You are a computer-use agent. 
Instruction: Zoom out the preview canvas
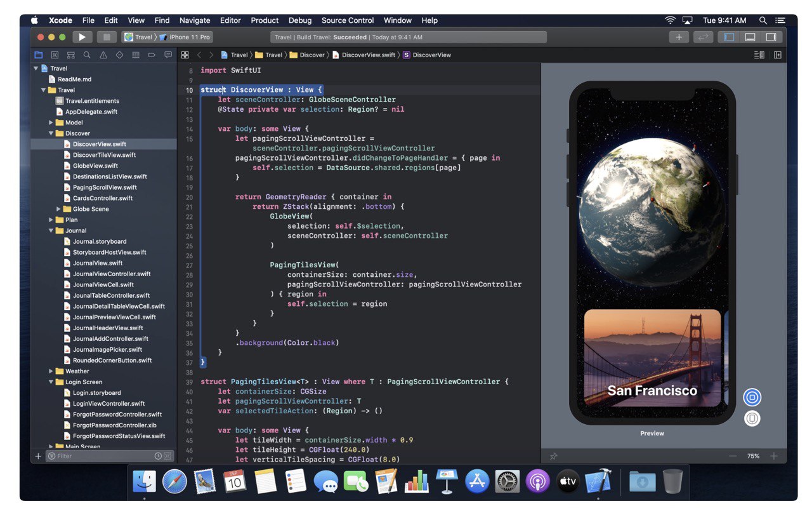pyautogui.click(x=733, y=456)
